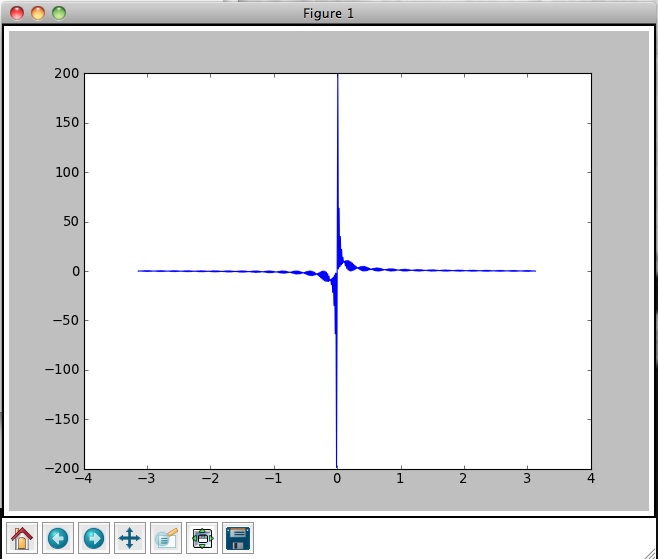The height and width of the screenshot is (559, 658).
Task: Click x-axis label 1
Action: pyautogui.click(x=400, y=478)
